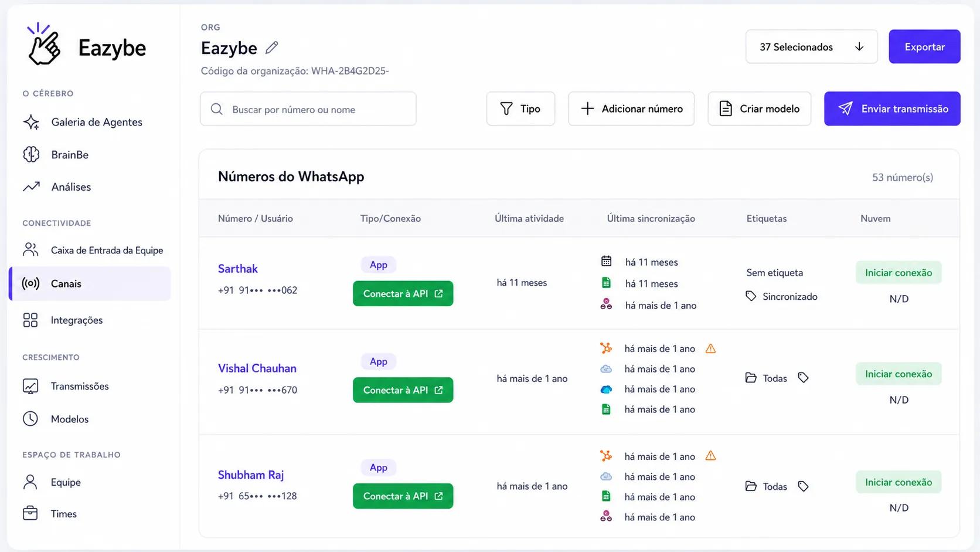Click the tag icon in Shubham Raj row
Screen dimensions: 980x552
(803, 486)
